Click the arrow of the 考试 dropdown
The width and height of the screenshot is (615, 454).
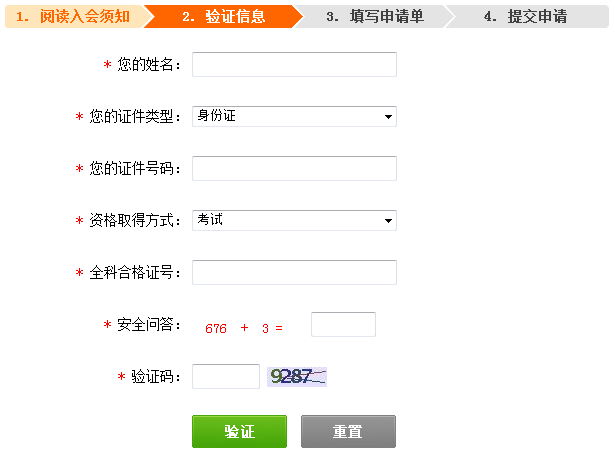tap(388, 220)
